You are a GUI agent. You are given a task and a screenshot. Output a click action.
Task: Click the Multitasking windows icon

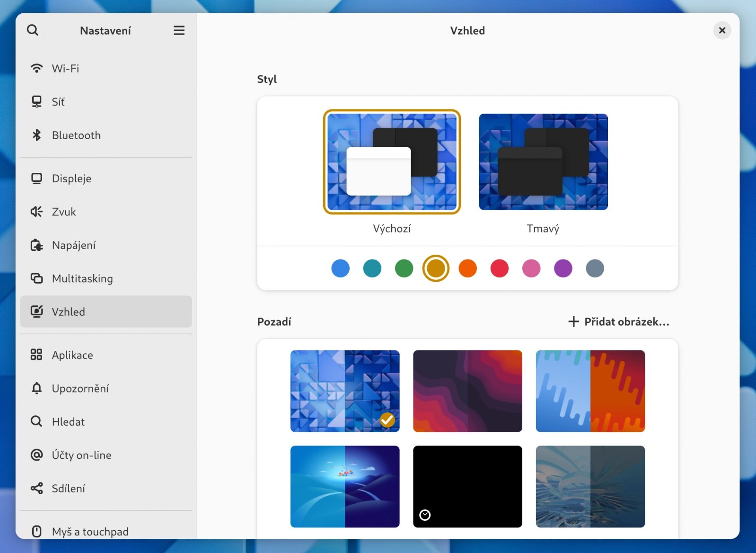pyautogui.click(x=36, y=278)
